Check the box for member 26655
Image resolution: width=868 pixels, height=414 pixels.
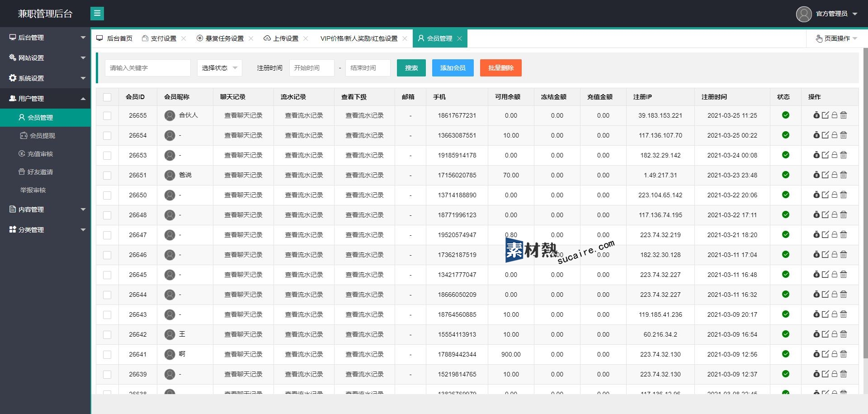107,116
